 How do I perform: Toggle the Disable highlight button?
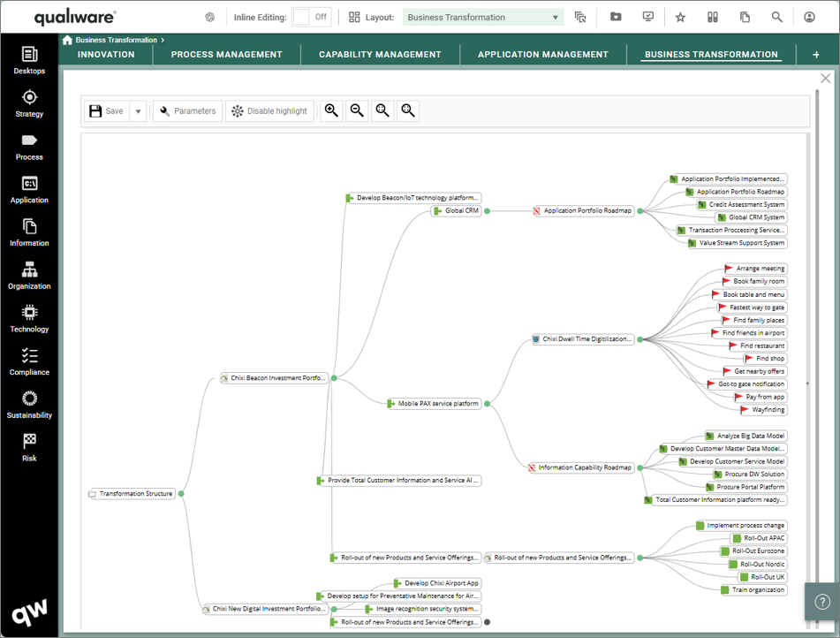(269, 111)
